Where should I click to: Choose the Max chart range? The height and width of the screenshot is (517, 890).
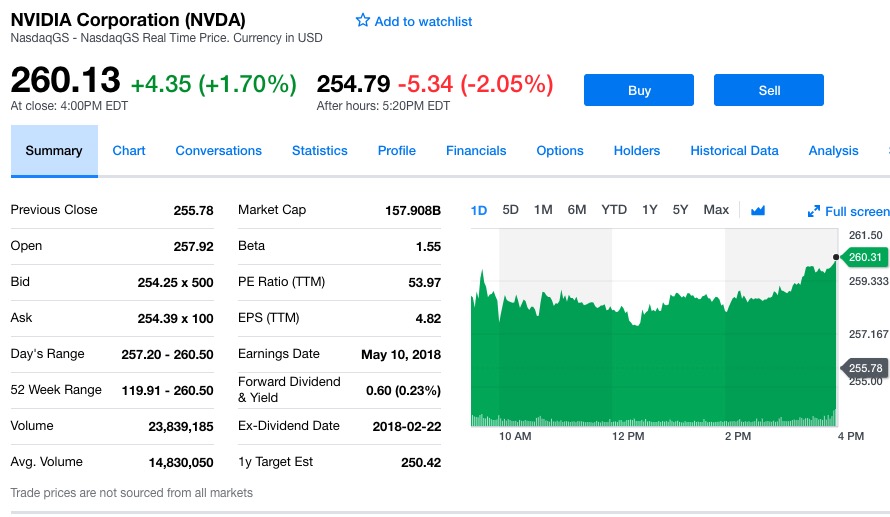click(x=716, y=210)
